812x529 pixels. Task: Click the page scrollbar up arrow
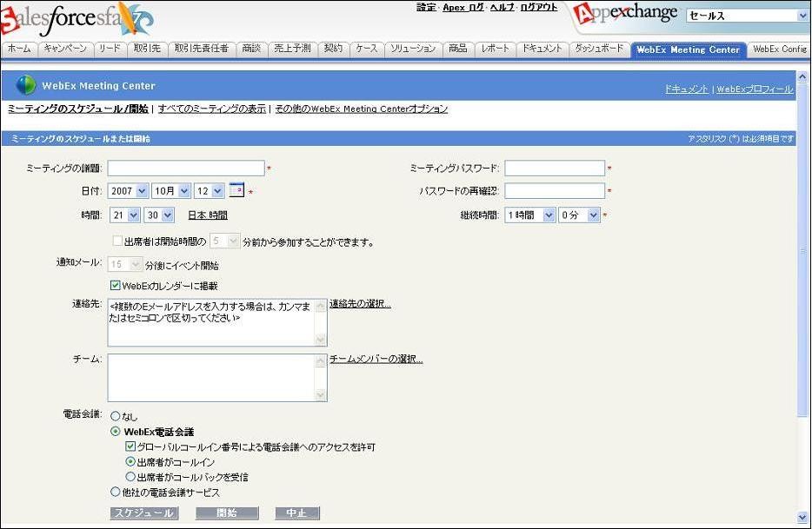[x=802, y=76]
